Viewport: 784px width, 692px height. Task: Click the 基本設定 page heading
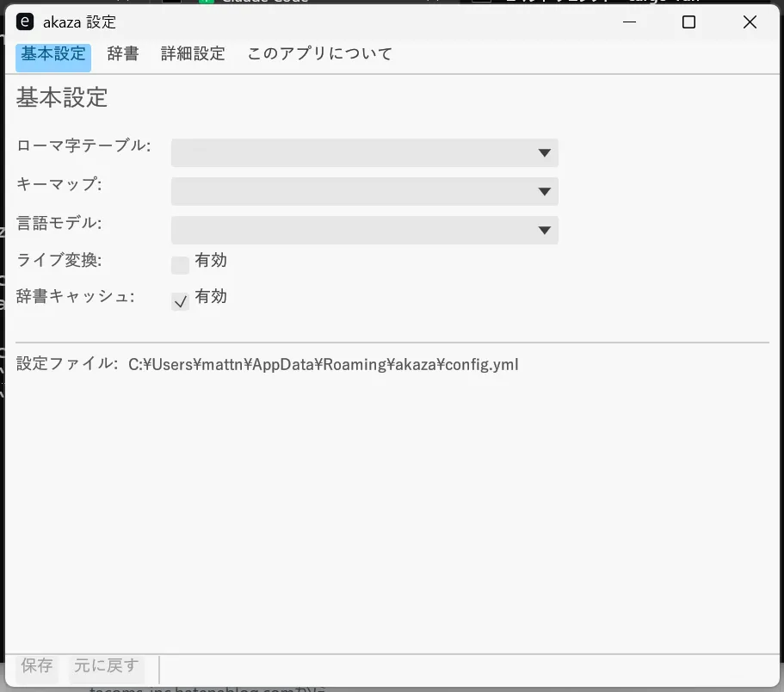62,97
